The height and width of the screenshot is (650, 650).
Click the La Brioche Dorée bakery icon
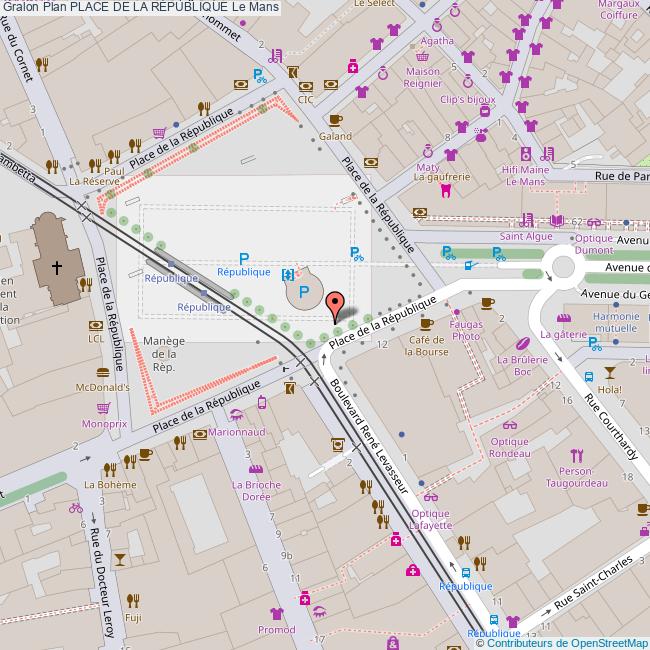coord(256,469)
